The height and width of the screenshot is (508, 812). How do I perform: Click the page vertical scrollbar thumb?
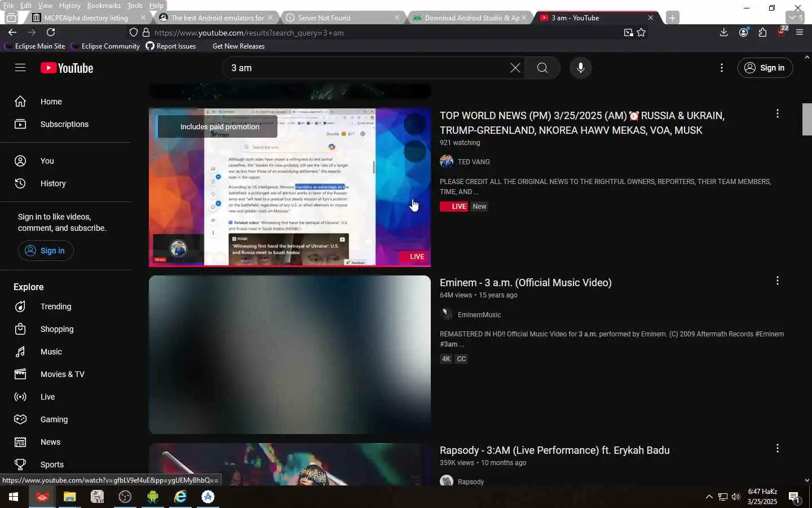click(x=807, y=119)
